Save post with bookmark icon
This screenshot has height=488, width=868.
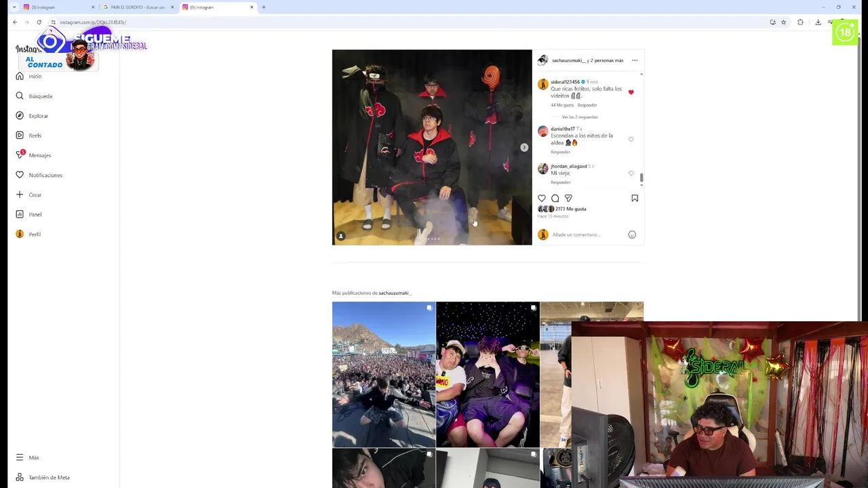(635, 198)
